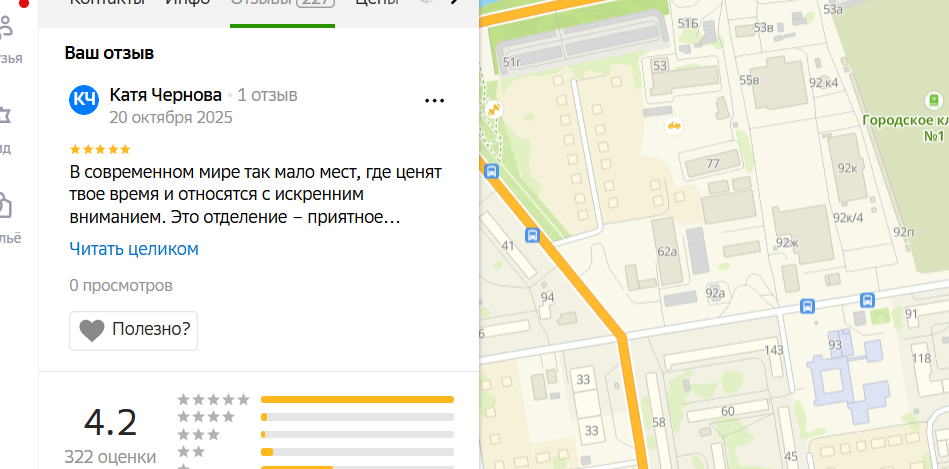
Task: Select the building labeled 92к/4
Action: pos(848,217)
